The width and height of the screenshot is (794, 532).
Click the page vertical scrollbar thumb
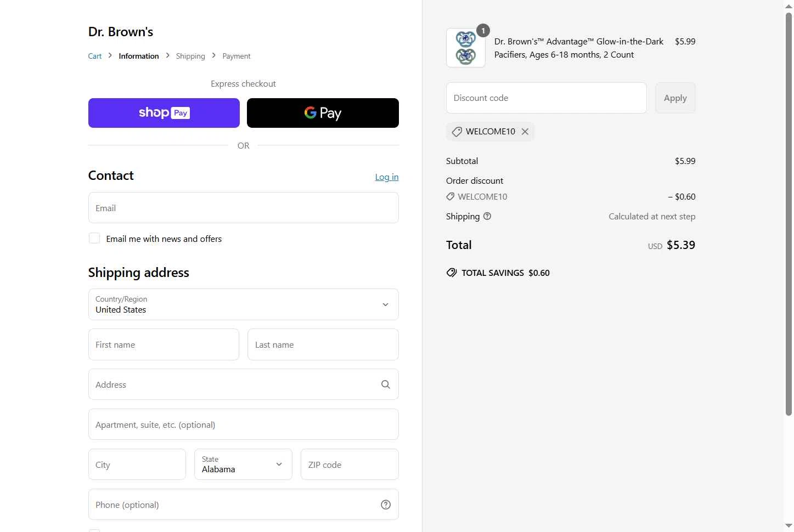789,214
